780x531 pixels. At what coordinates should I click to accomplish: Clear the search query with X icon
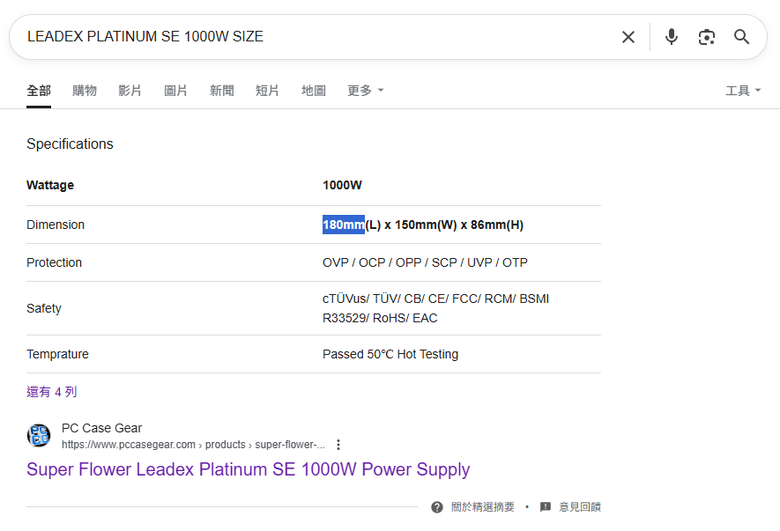628,37
